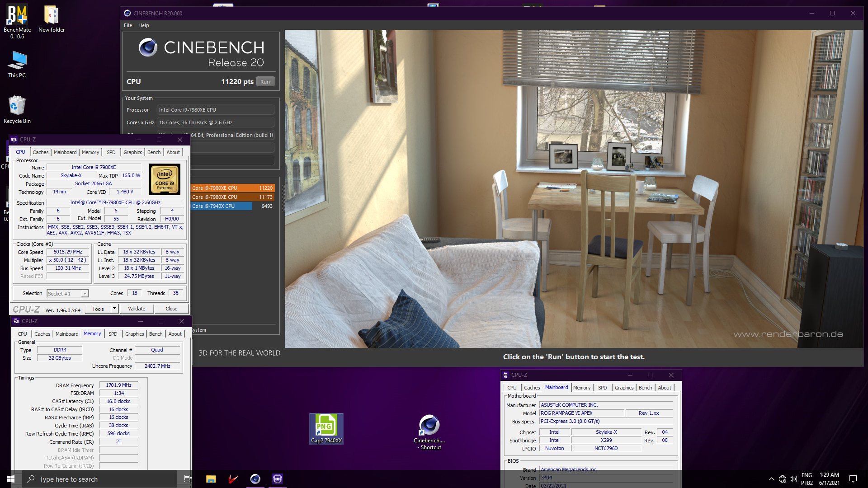Open the New folder desktop icon
Viewport: 868px width, 488px height.
52,19
